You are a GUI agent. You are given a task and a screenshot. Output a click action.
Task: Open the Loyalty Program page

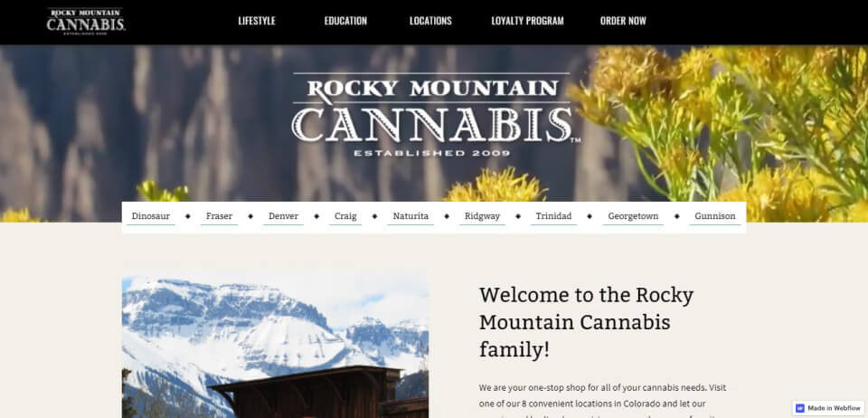click(x=527, y=21)
